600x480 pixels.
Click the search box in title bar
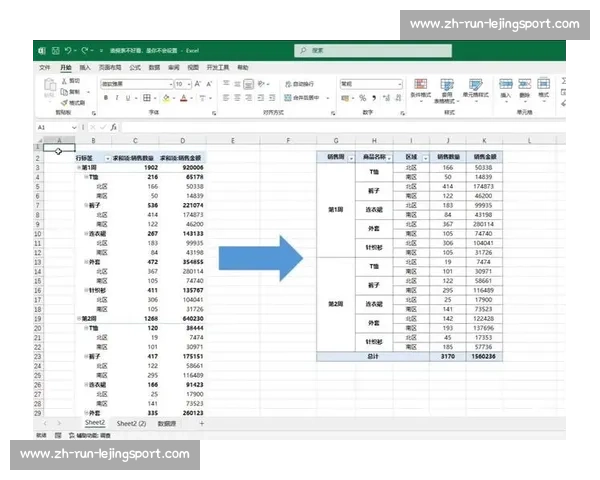coord(360,49)
